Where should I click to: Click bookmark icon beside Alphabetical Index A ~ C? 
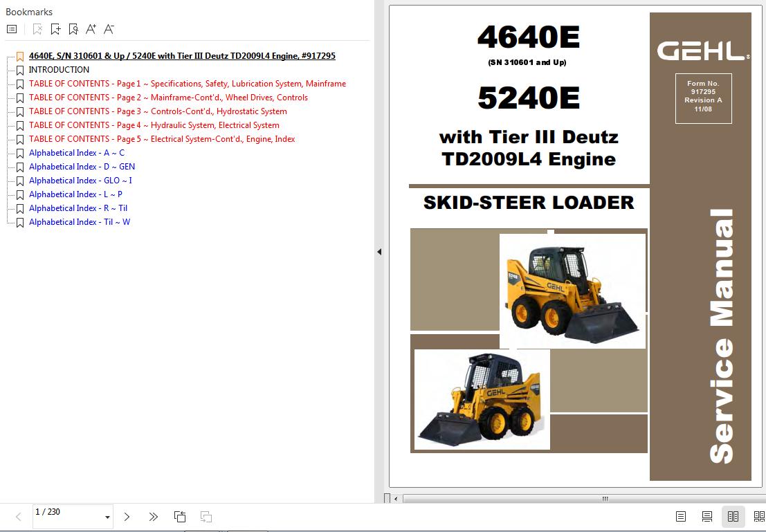pos(20,154)
